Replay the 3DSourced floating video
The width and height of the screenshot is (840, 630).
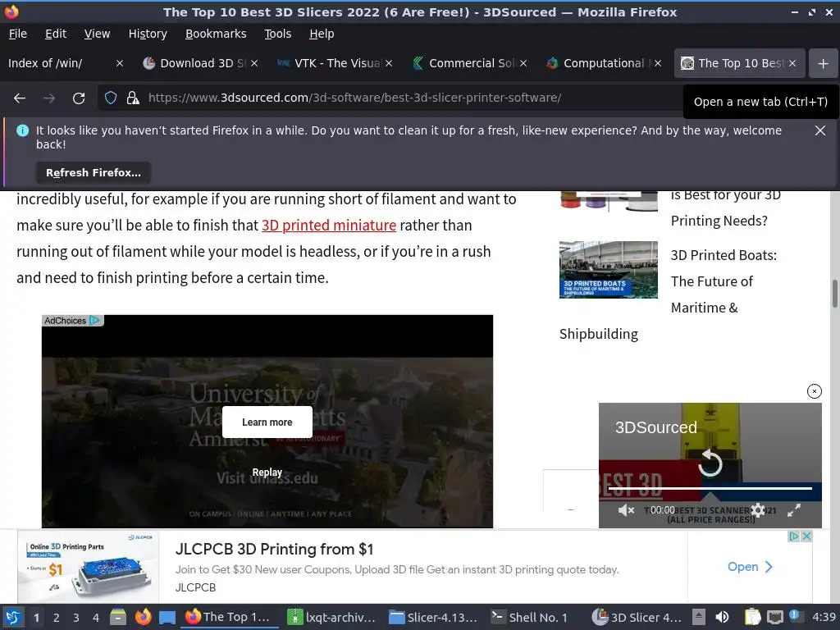710,463
